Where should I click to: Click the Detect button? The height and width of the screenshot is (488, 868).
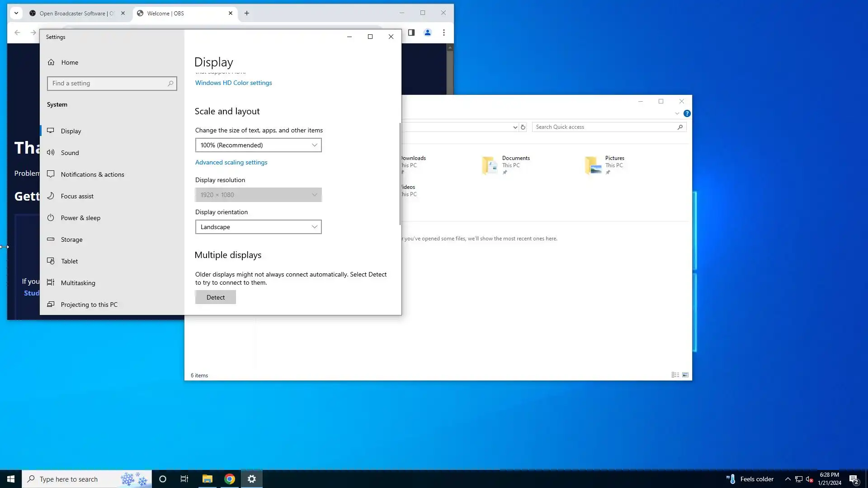click(215, 297)
